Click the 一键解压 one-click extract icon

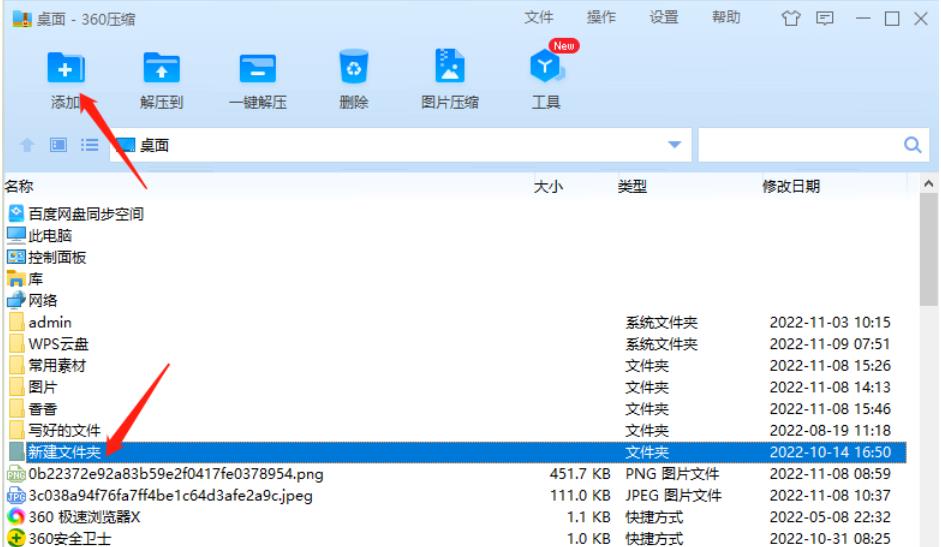pyautogui.click(x=257, y=69)
